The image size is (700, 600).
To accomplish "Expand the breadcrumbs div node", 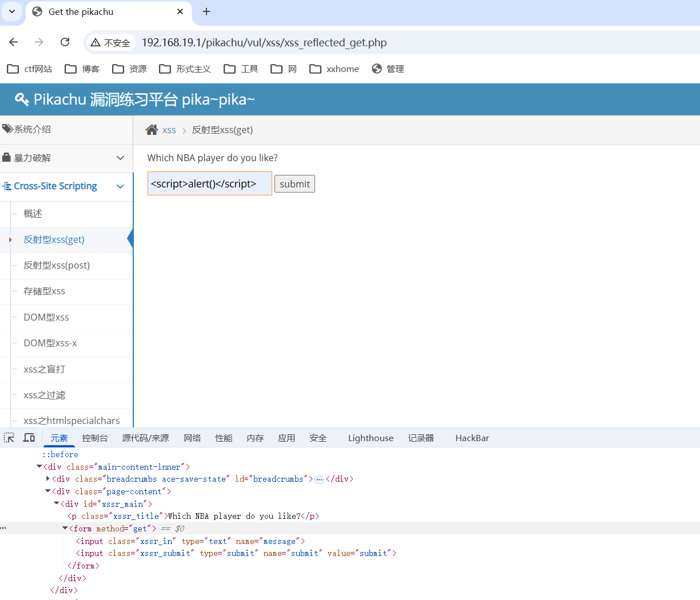I will [47, 479].
